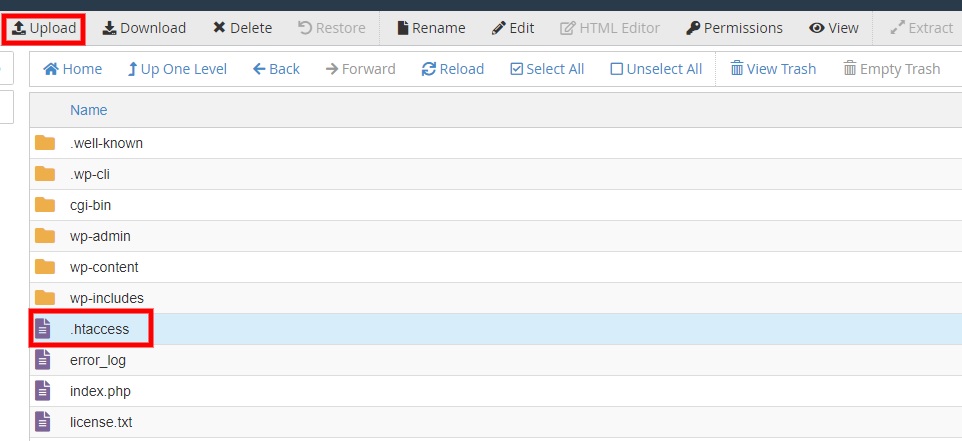This screenshot has width=962, height=441.
Task: Select the error_log file name
Action: (x=98, y=361)
